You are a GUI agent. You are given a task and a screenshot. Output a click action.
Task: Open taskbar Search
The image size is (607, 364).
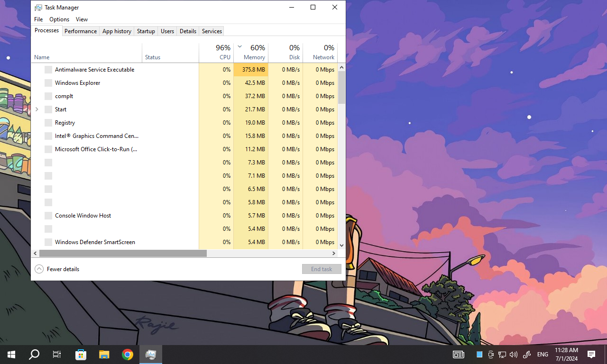click(34, 355)
